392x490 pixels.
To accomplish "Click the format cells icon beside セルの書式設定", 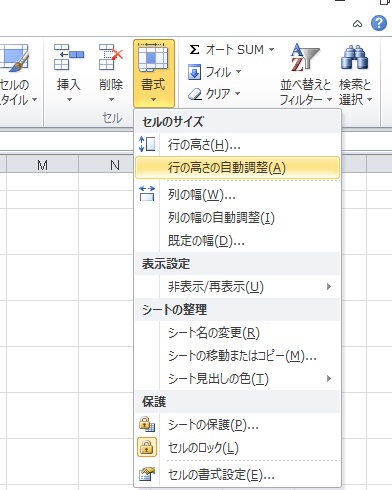I will coord(147,474).
